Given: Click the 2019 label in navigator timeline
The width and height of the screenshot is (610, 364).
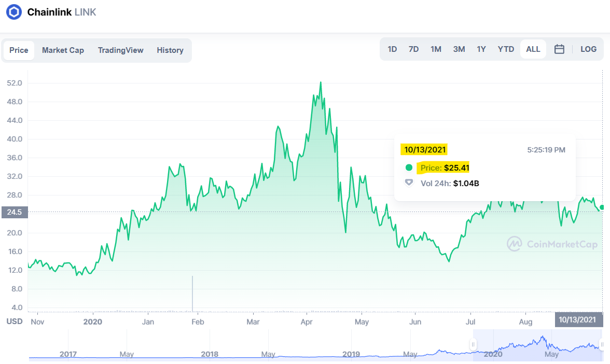Looking at the screenshot, I should (x=351, y=354).
